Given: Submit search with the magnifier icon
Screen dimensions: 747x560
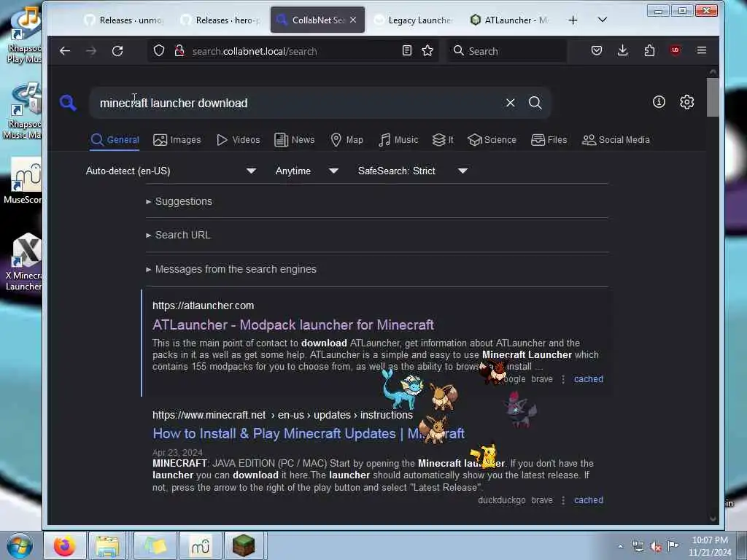Looking at the screenshot, I should (x=535, y=102).
